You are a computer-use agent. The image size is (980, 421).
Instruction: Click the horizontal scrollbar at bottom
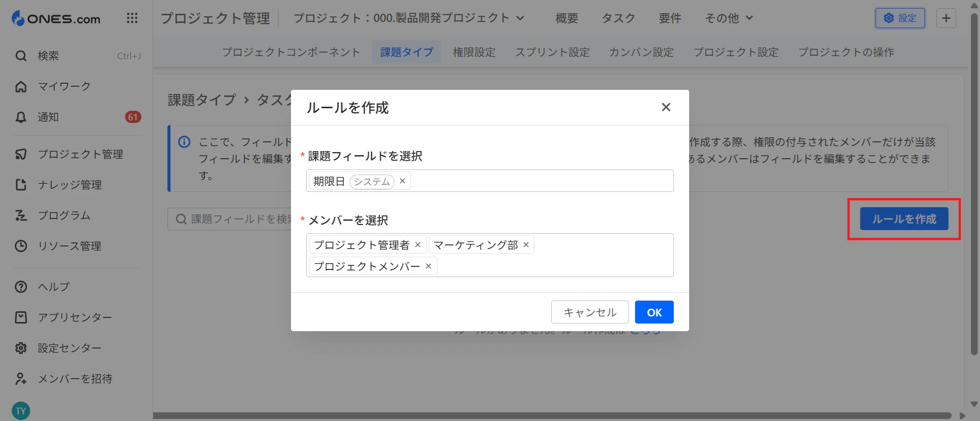pyautogui.click(x=552, y=416)
